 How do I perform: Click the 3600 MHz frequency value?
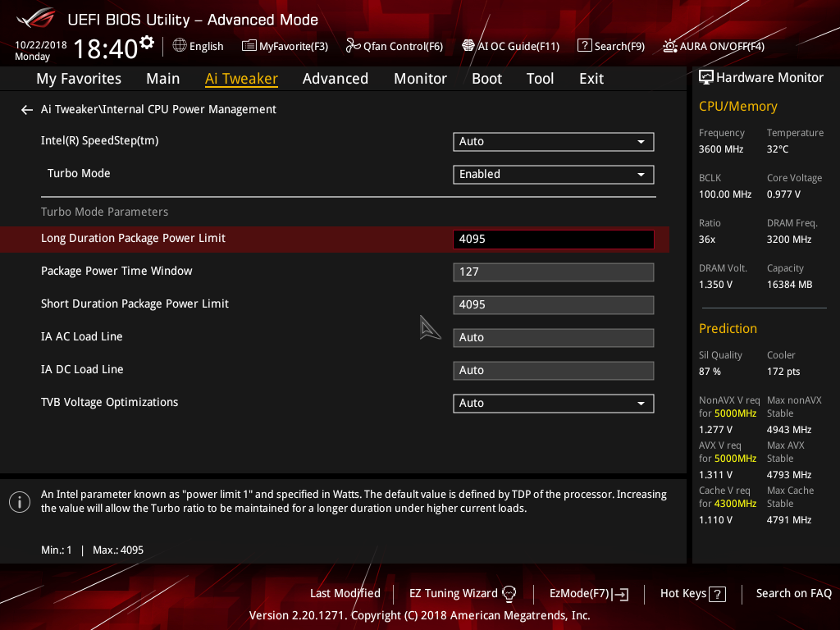[x=721, y=149]
